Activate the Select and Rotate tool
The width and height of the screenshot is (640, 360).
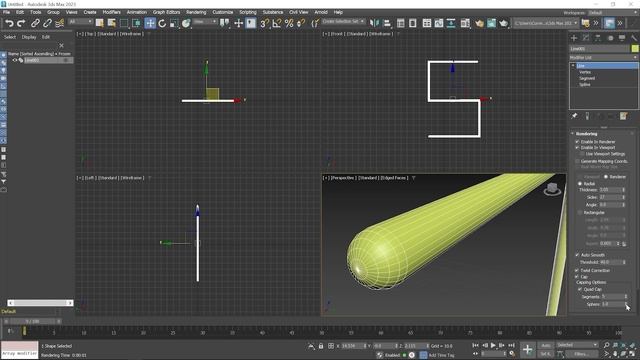click(162, 23)
